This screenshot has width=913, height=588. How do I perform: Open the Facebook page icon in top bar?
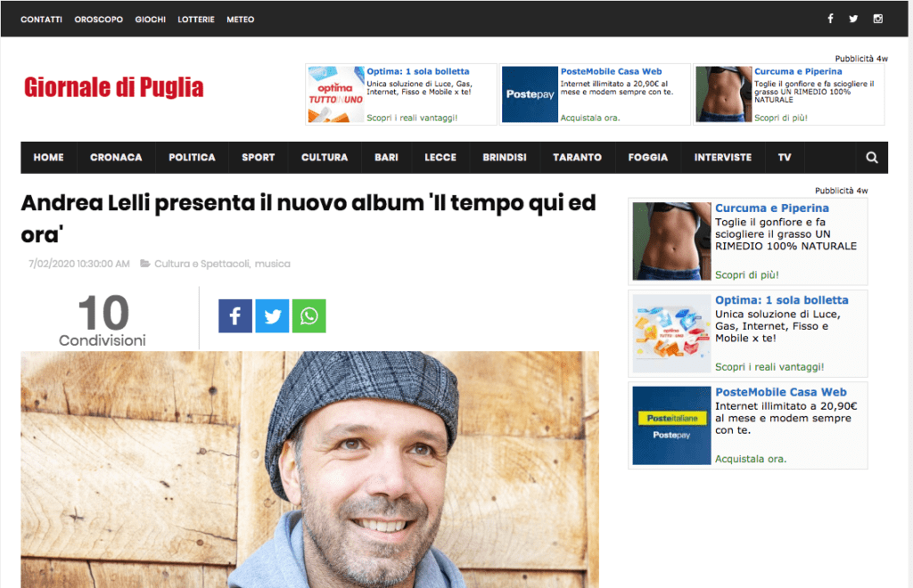[x=830, y=19]
